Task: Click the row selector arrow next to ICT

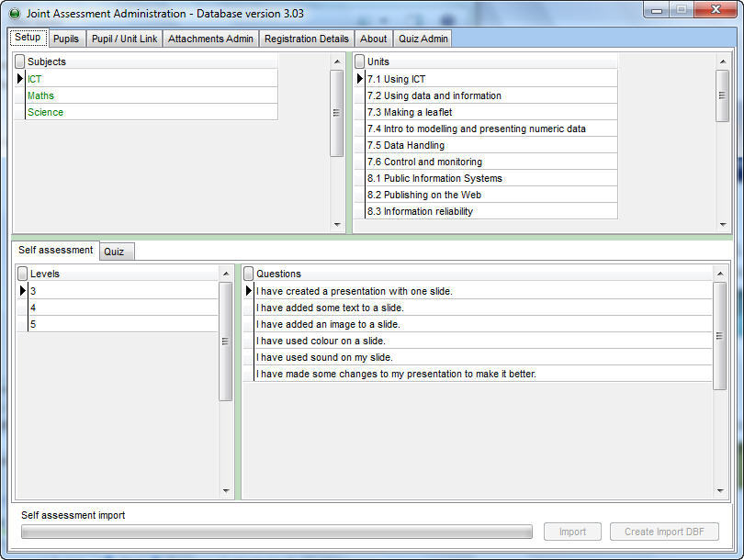Action: [x=19, y=78]
